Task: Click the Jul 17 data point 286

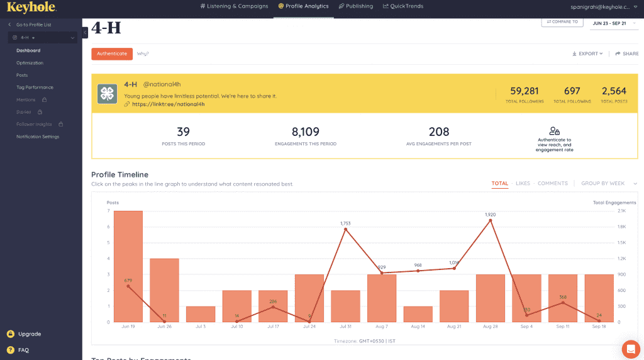Action: click(x=273, y=307)
